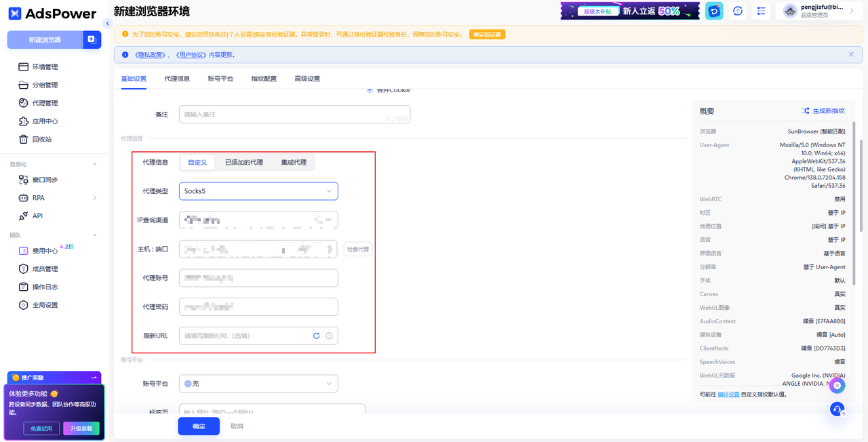Click the blue square icon with red dot
Screen dimensions: 868x442
[714, 11]
